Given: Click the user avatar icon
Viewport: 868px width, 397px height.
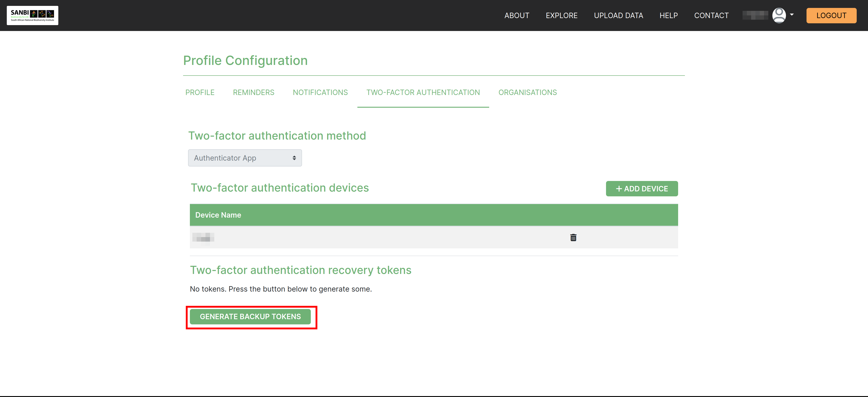Looking at the screenshot, I should click(779, 16).
